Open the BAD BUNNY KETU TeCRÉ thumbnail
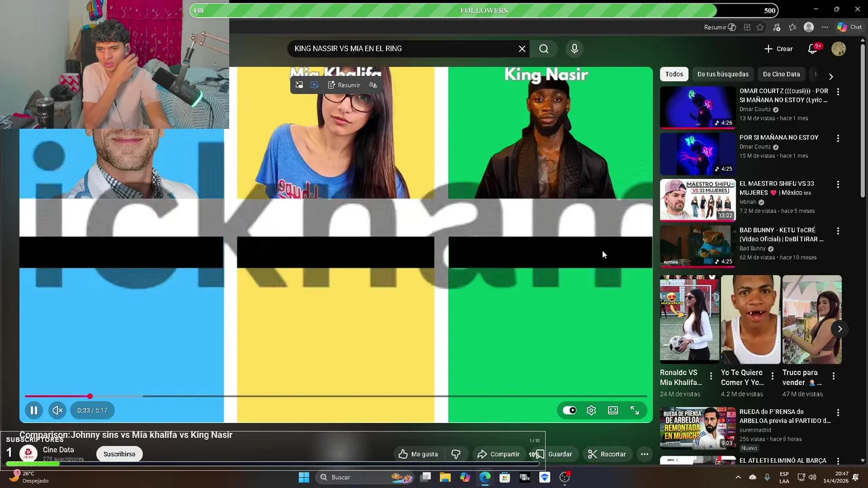Image resolution: width=868 pixels, height=488 pixels. pyautogui.click(x=698, y=247)
